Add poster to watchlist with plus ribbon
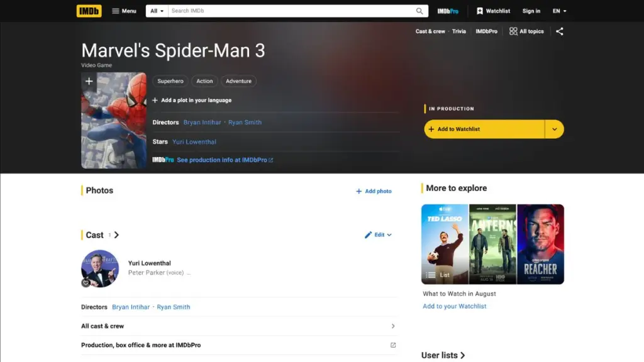This screenshot has width=644, height=362. pyautogui.click(x=89, y=81)
